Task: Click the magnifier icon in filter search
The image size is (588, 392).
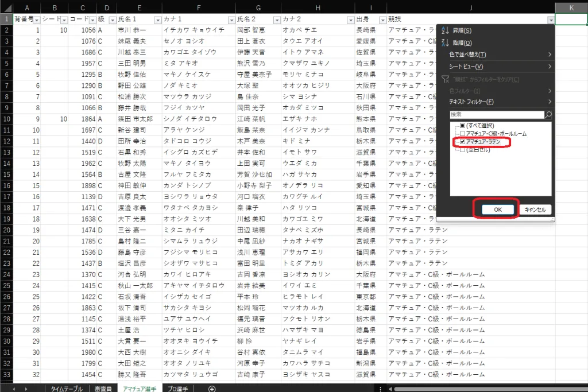Action: [548, 115]
